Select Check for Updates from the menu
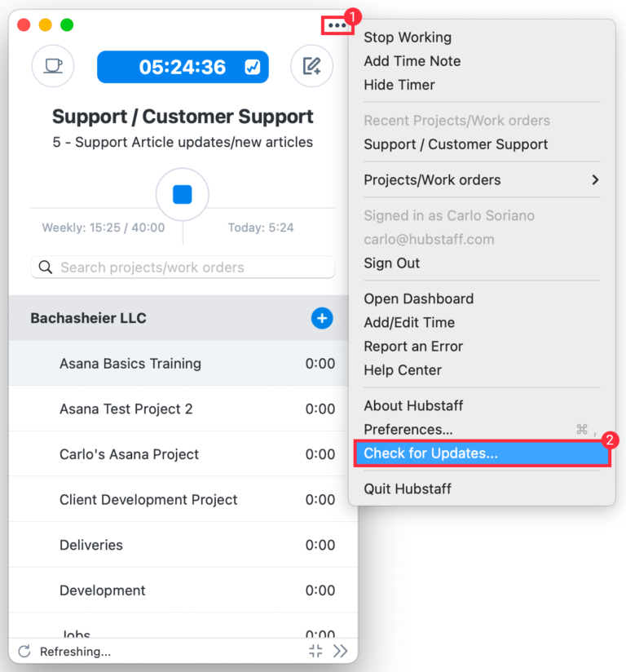 coord(482,453)
